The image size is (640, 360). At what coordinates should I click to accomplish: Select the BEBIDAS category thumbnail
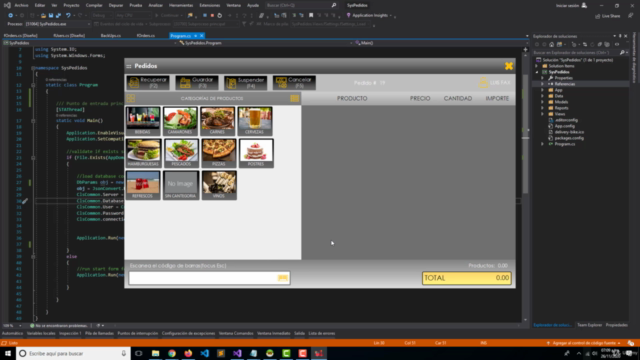tap(143, 121)
